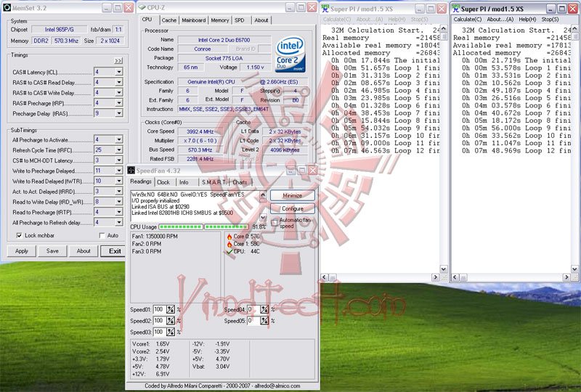The image size is (581, 392).
Task: Expand Write to Precharge Delayed dropdown
Action: tap(118, 171)
